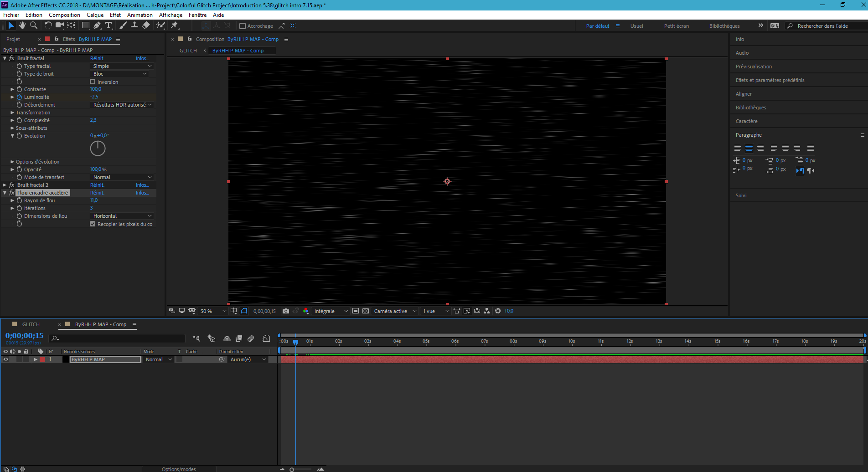The width and height of the screenshot is (868, 472).
Task: Switch to the GLITCH timeline tab
Action: (x=31, y=324)
